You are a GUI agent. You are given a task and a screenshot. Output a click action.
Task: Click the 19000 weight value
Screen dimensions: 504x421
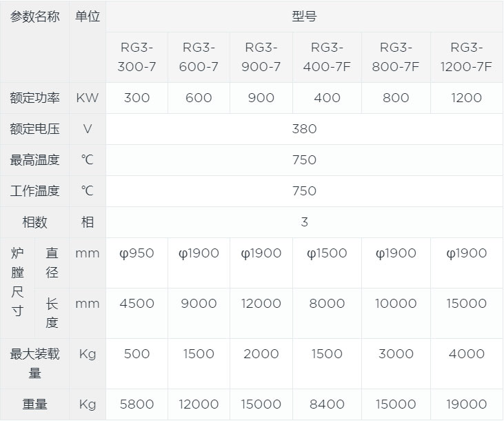pos(467,404)
